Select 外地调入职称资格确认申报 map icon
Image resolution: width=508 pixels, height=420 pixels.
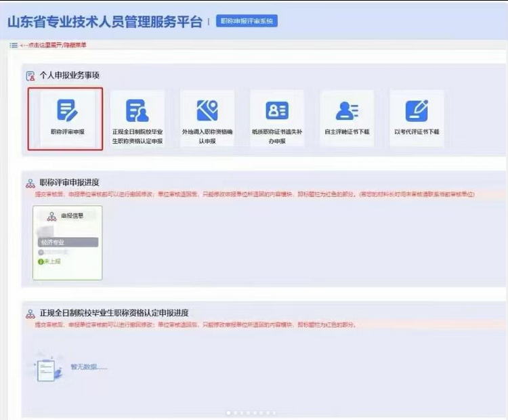coord(207,110)
